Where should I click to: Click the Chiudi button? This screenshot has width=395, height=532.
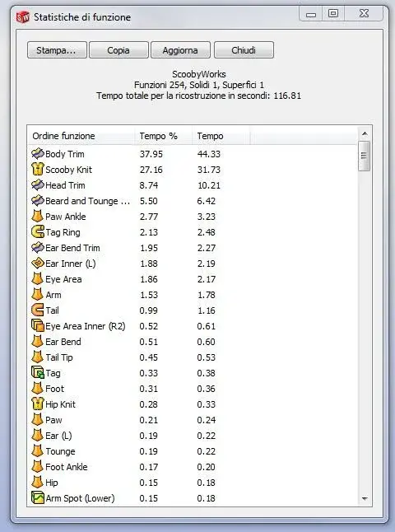(244, 50)
